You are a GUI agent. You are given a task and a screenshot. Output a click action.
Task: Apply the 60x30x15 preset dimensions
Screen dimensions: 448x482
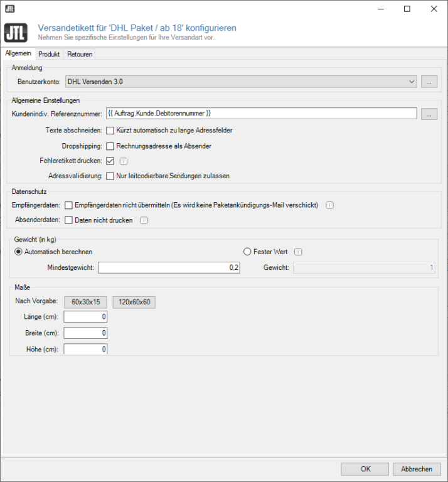tap(87, 302)
